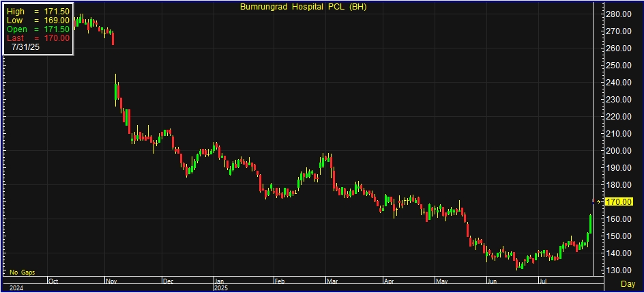Click the Jan month label on time axis
The image size is (644, 293).
pyautogui.click(x=220, y=281)
